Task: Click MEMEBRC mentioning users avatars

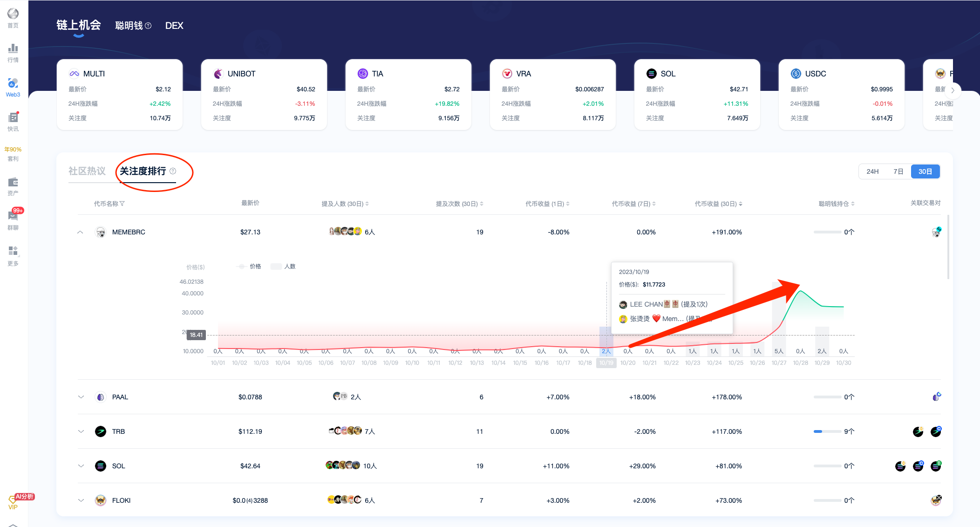Action: [x=345, y=231]
